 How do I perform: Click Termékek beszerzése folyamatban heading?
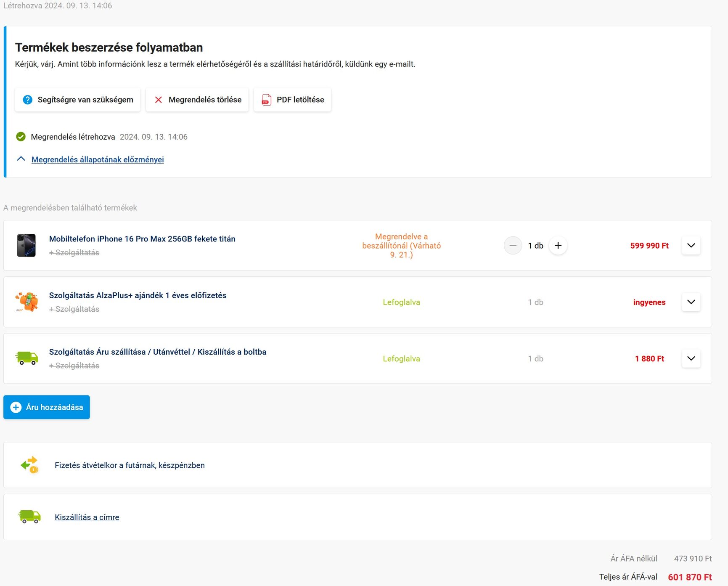[x=109, y=48]
